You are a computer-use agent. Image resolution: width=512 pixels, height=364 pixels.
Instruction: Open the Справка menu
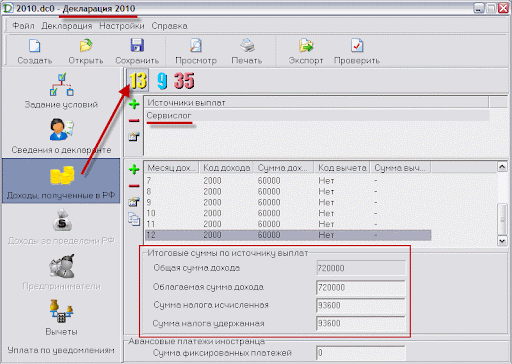pyautogui.click(x=169, y=26)
